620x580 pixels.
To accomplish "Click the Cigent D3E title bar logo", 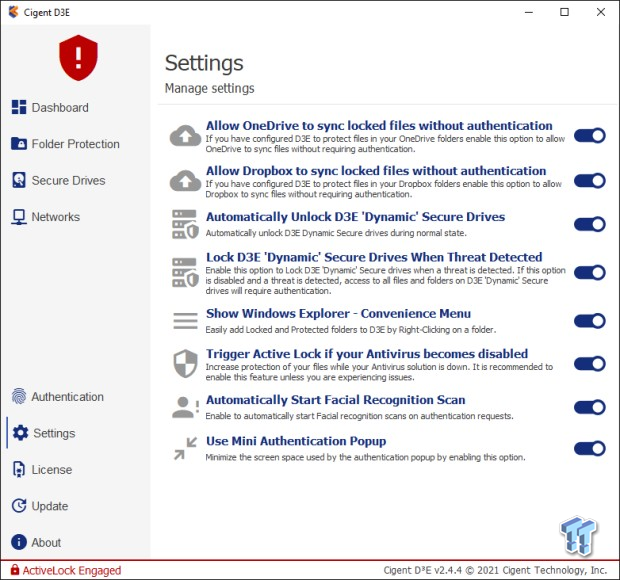I will pyautogui.click(x=13, y=12).
